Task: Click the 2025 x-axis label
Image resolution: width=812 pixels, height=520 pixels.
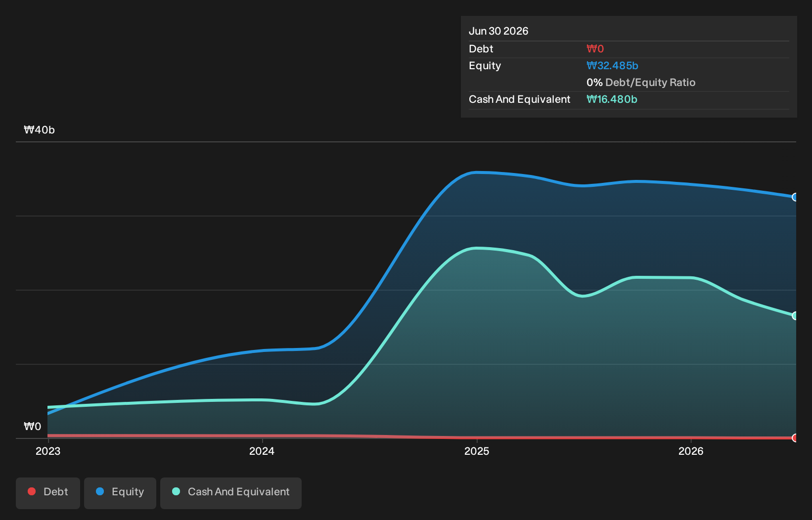Action: pyautogui.click(x=477, y=451)
